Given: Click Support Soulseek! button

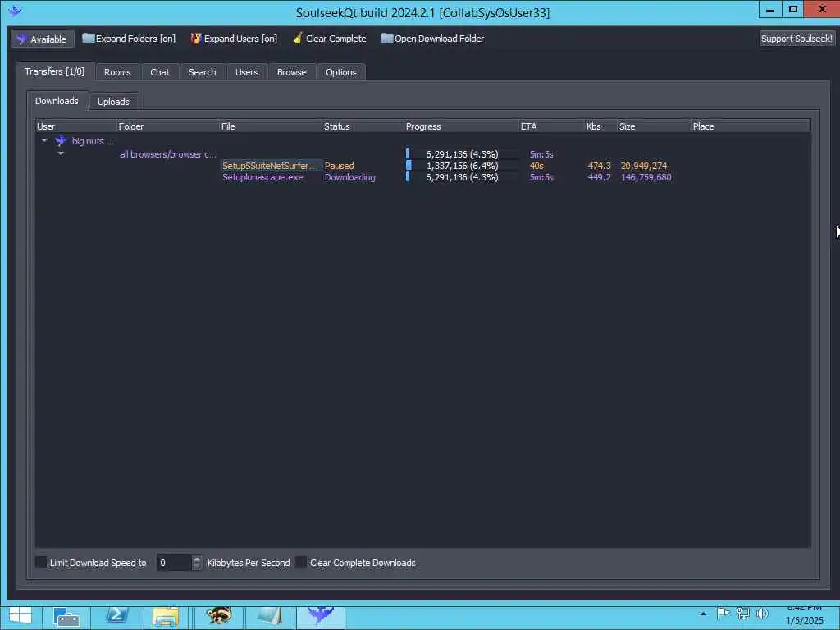Looking at the screenshot, I should pos(796,39).
